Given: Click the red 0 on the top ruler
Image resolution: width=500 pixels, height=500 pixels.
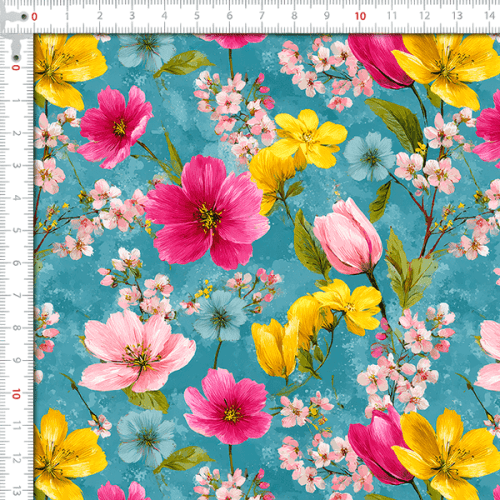Looking at the screenshot, I should pos(34,17).
